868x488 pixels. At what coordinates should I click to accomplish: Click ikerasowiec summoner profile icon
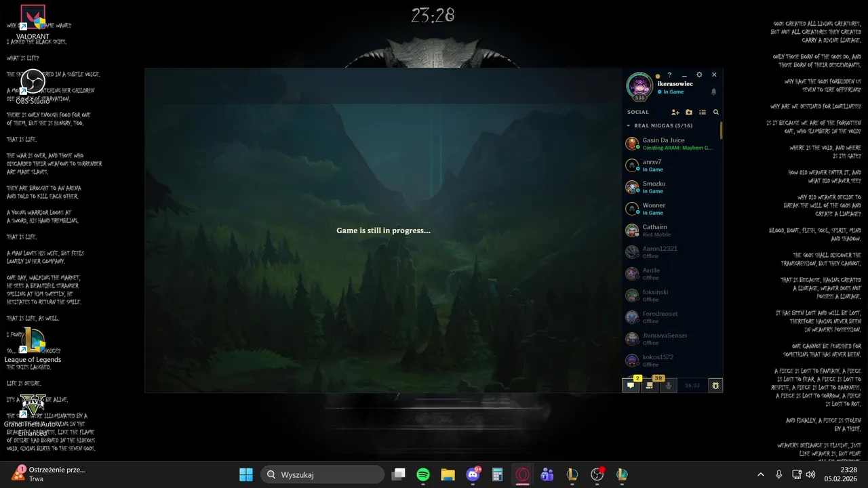point(639,85)
